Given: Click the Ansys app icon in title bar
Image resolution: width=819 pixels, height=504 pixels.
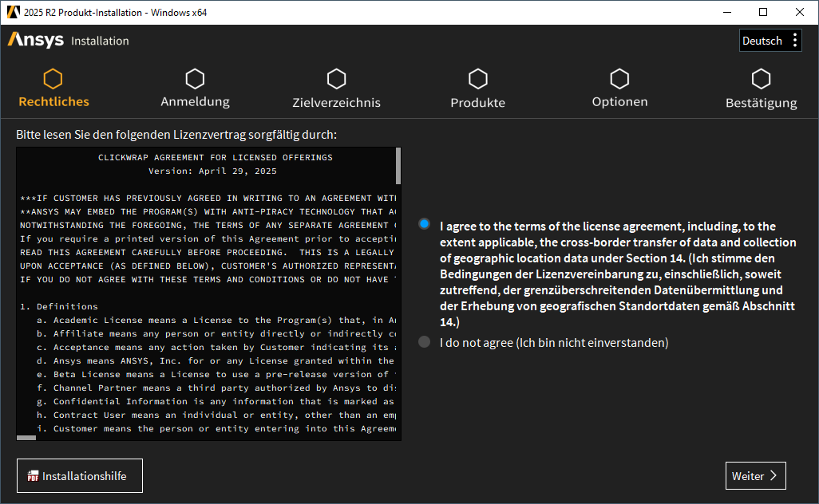Looking at the screenshot, I should tap(13, 12).
